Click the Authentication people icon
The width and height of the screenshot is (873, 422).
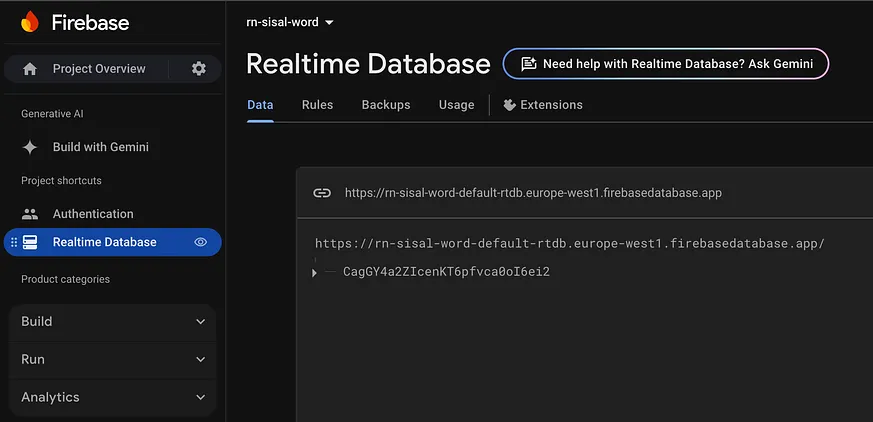(x=30, y=214)
